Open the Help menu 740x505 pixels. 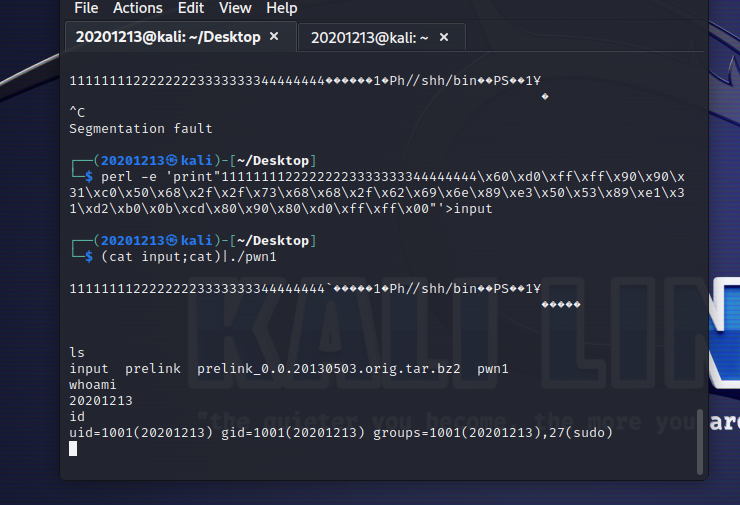tap(282, 8)
